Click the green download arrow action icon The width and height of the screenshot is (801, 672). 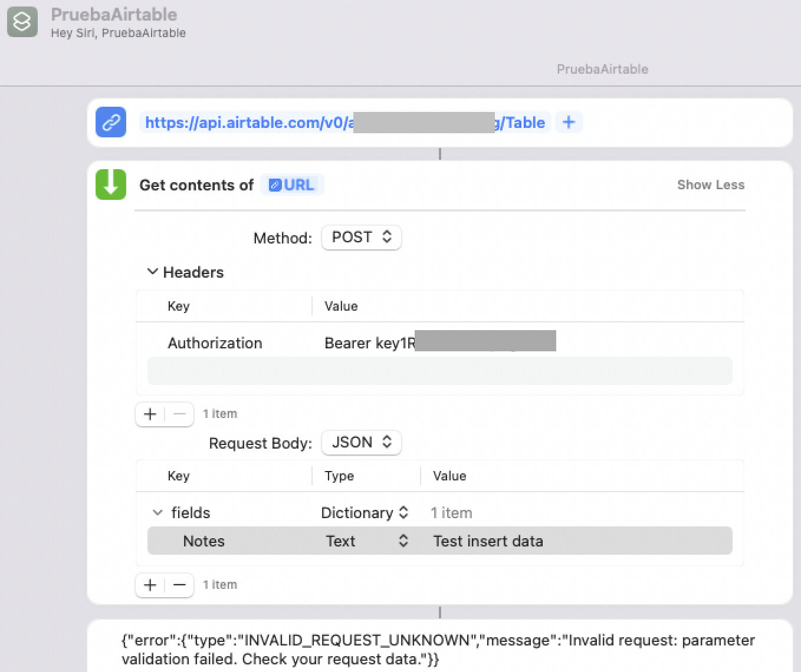111,185
